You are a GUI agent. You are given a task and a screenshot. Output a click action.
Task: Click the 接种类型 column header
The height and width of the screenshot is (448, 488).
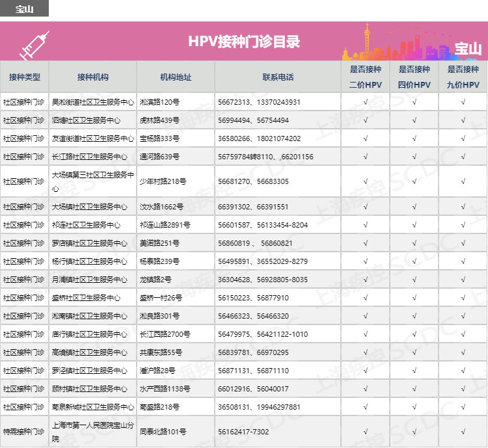pos(24,77)
